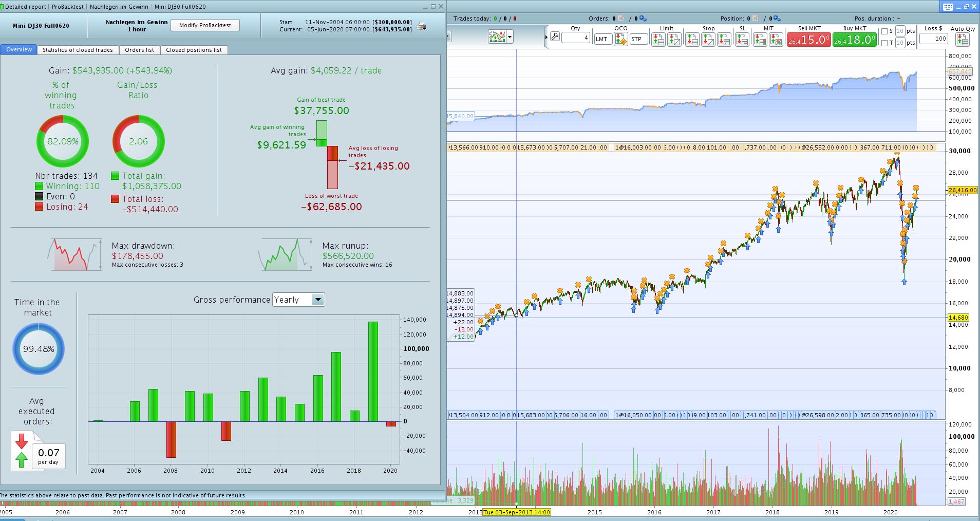Viewport: 980px width, 521px height.
Task: Click the Total gain $1,058,375.00 value
Action: (152, 186)
